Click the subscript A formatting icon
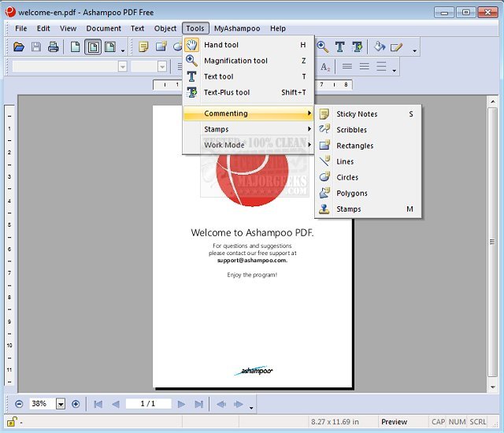Image resolution: width=504 pixels, height=433 pixels. [x=325, y=67]
